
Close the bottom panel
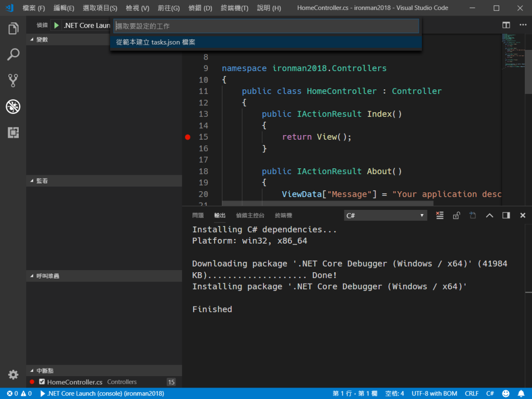coord(523,216)
